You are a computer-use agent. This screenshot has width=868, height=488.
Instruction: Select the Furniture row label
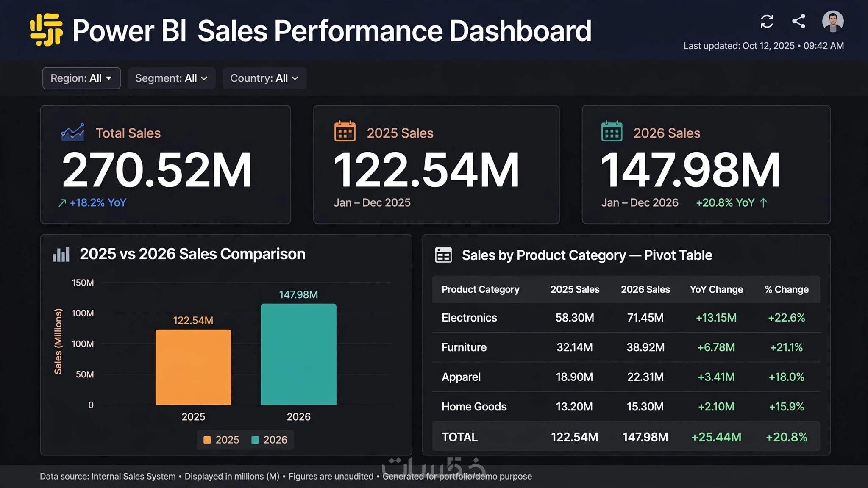pos(464,347)
